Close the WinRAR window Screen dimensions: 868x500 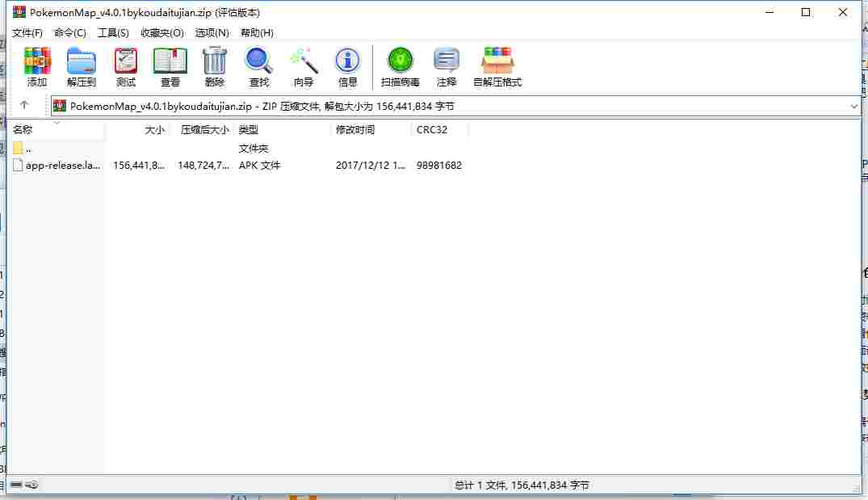click(842, 12)
